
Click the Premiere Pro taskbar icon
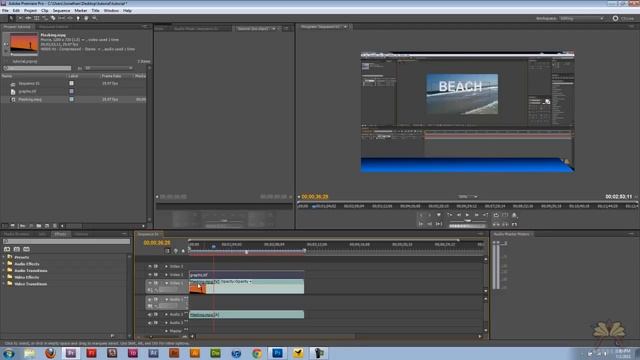coord(71,353)
